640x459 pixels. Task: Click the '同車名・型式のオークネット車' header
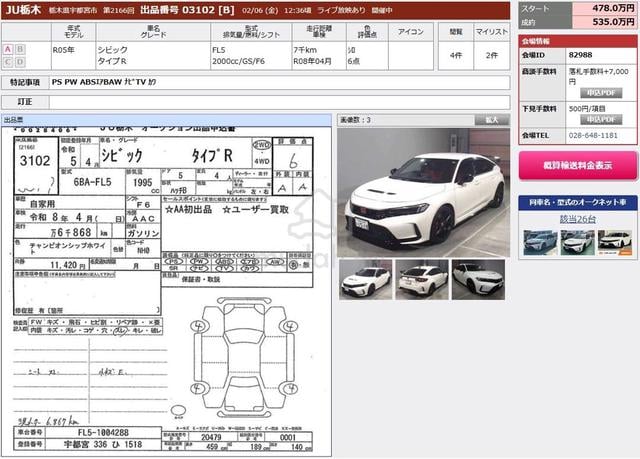[x=578, y=202]
